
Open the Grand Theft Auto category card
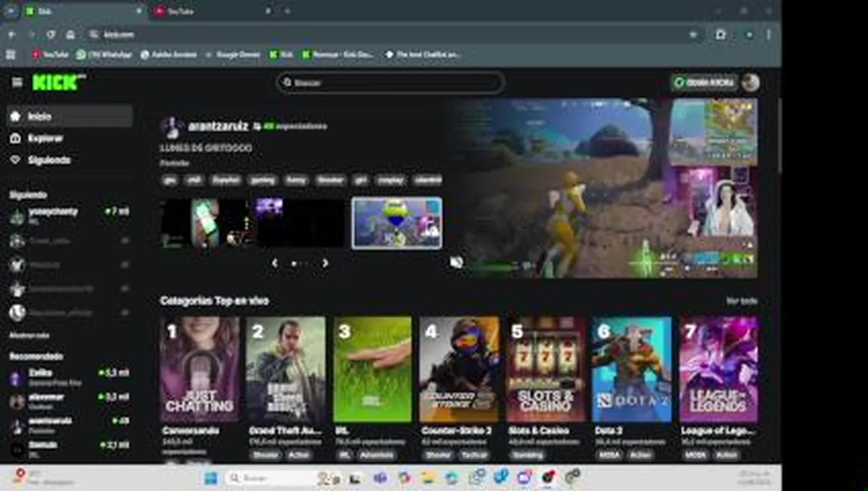pos(286,369)
